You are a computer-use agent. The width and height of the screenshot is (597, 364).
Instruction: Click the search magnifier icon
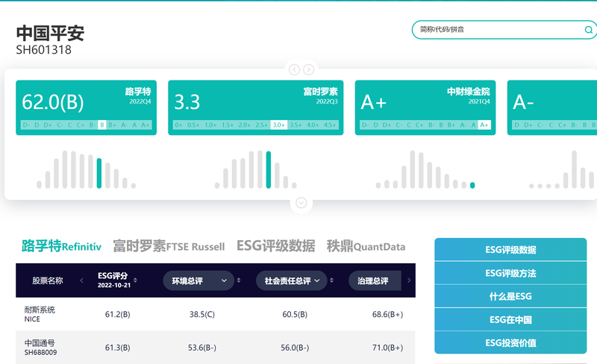tap(588, 30)
